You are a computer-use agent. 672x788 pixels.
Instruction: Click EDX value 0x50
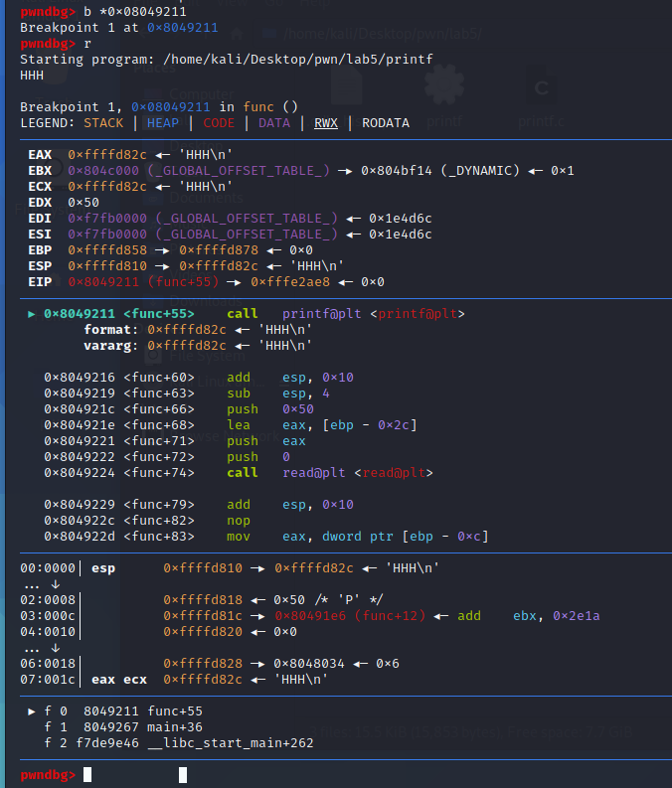[x=84, y=202]
